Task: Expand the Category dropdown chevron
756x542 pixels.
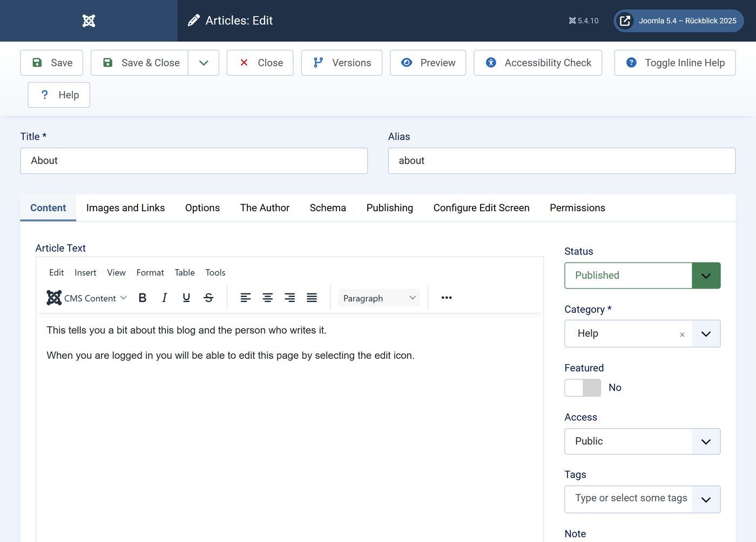Action: (706, 334)
